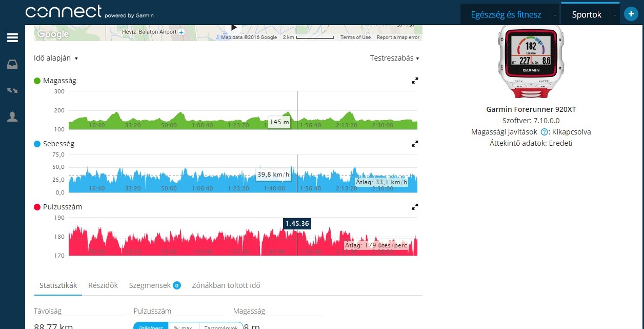Click the help icon beside Magassági javítások
The width and height of the screenshot is (644, 329).
[x=545, y=132]
